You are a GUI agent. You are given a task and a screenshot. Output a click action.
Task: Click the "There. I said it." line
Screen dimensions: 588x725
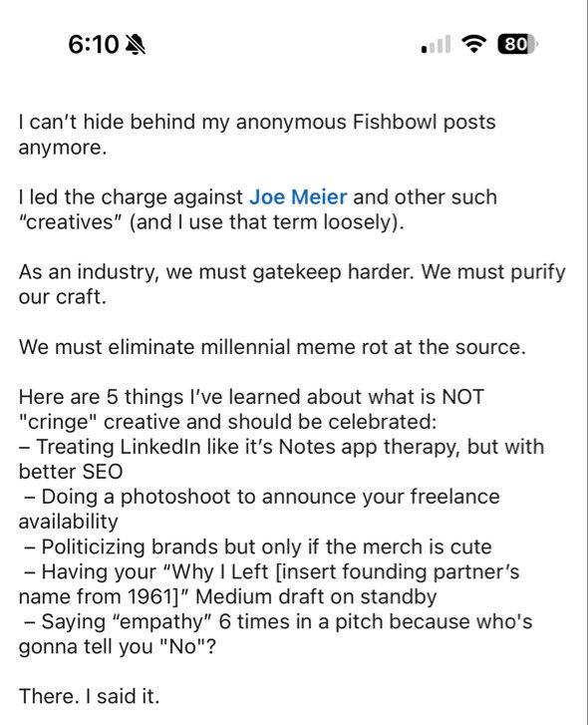(89, 696)
